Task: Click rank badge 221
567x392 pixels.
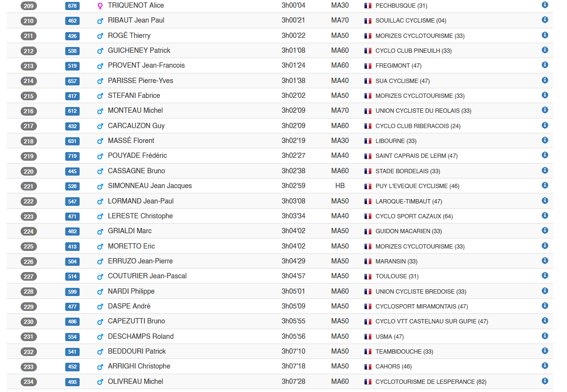Action: pos(29,186)
